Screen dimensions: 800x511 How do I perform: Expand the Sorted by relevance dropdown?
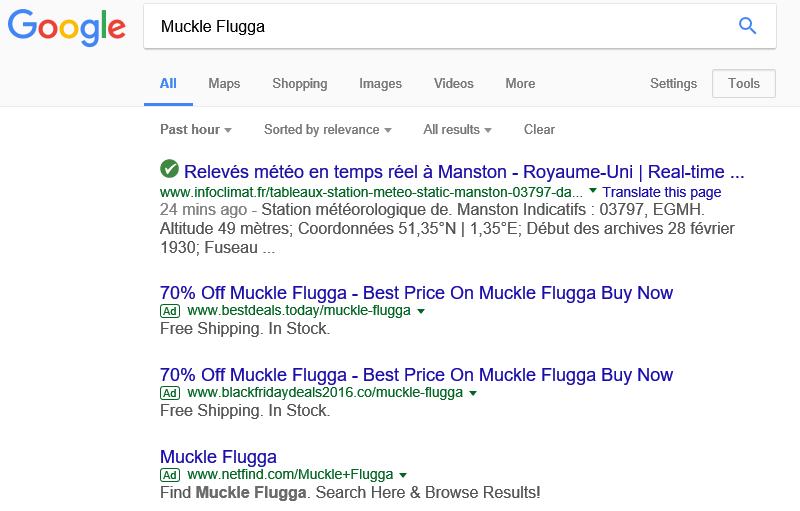[328, 130]
